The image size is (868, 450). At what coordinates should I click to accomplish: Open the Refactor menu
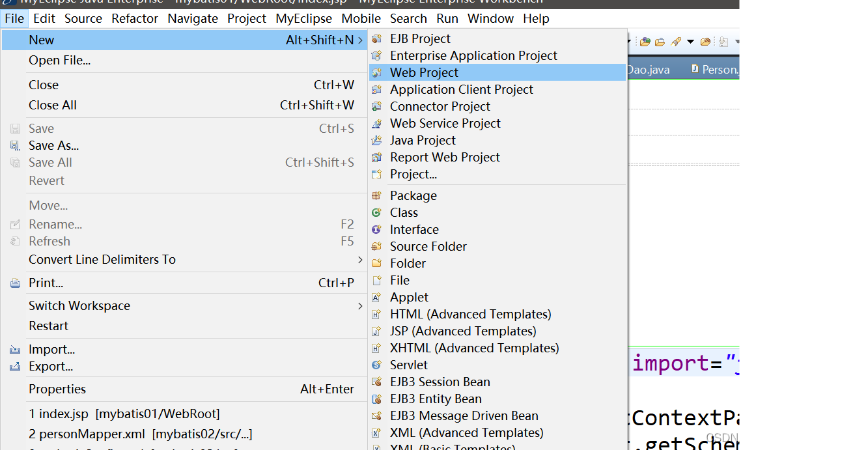(x=135, y=19)
